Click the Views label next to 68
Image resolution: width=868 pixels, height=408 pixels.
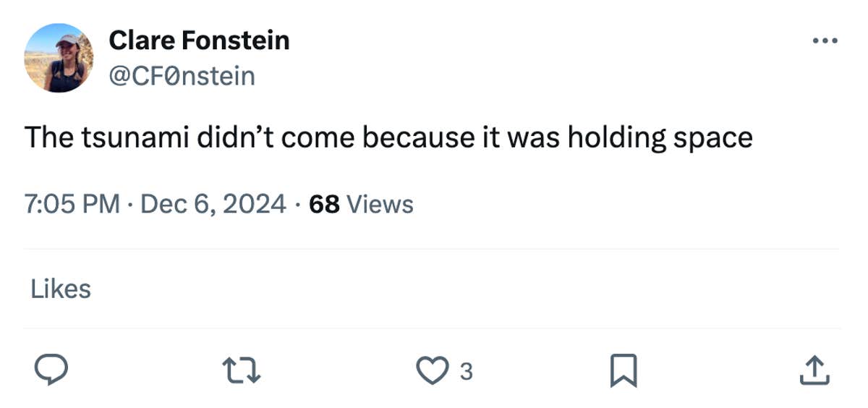(380, 205)
